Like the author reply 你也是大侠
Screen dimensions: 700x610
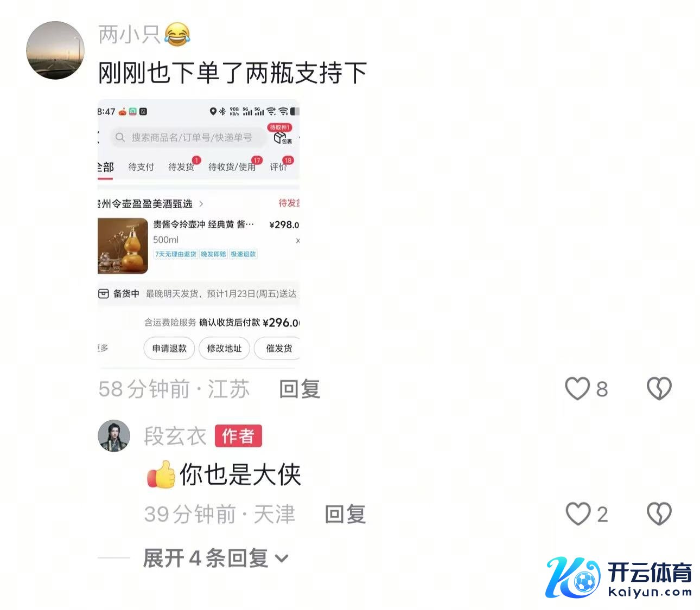pyautogui.click(x=578, y=514)
